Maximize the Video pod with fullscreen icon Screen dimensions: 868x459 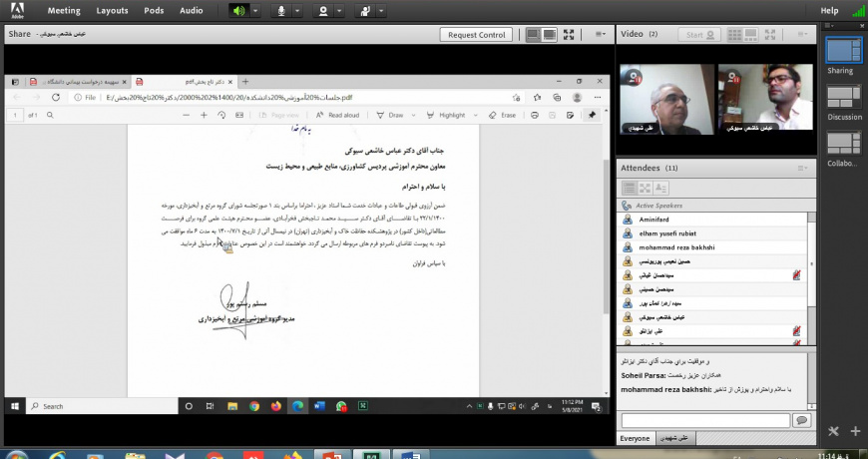click(x=770, y=34)
